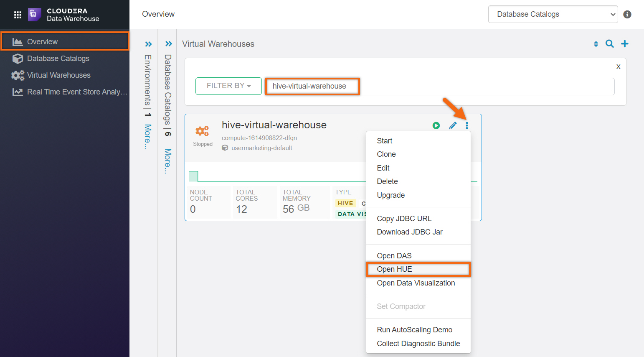The height and width of the screenshot is (357, 644).
Task: Open the app grid launcher icon
Action: pos(18,15)
